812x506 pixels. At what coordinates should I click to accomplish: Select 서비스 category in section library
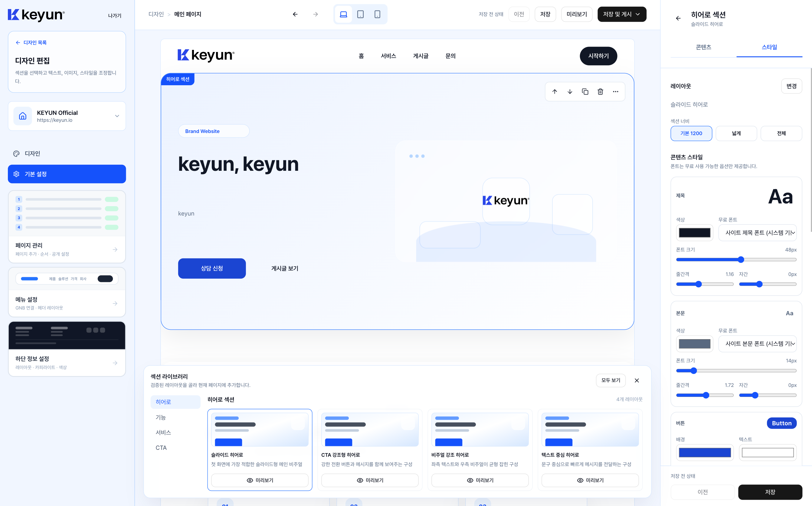[175, 432]
